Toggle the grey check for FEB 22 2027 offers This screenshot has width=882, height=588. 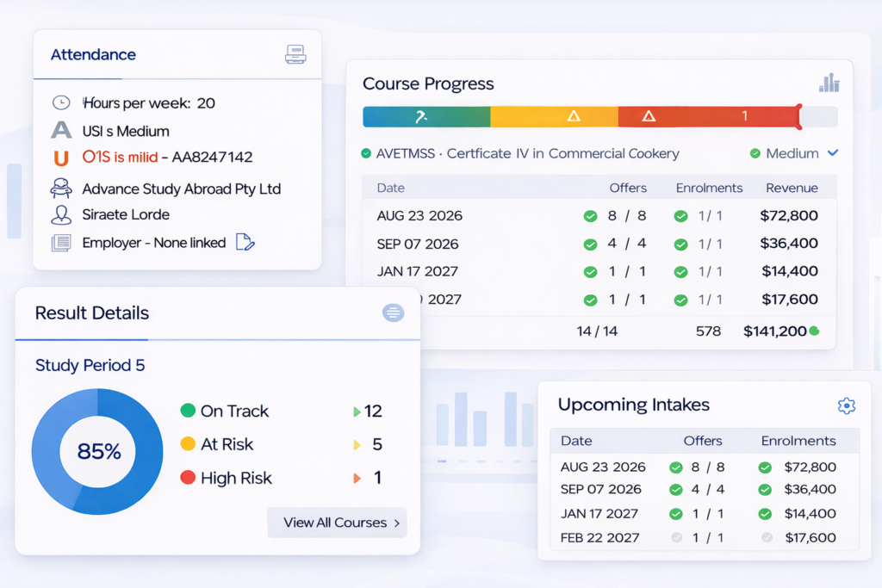[x=676, y=538]
